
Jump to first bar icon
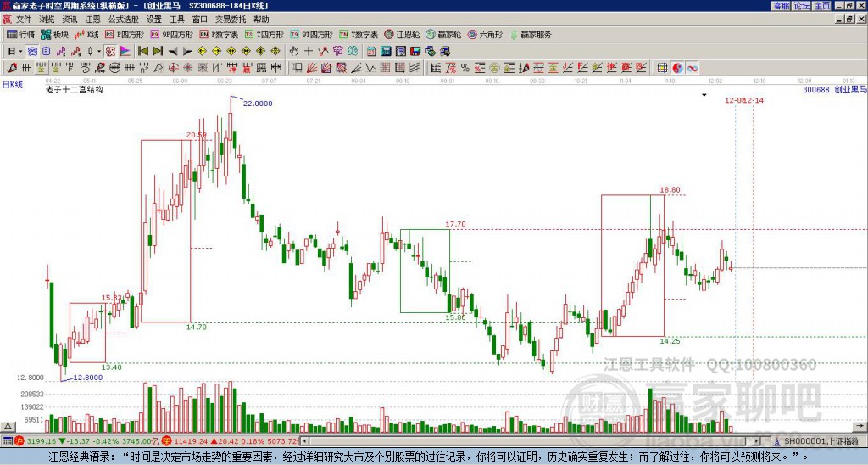tap(142, 52)
